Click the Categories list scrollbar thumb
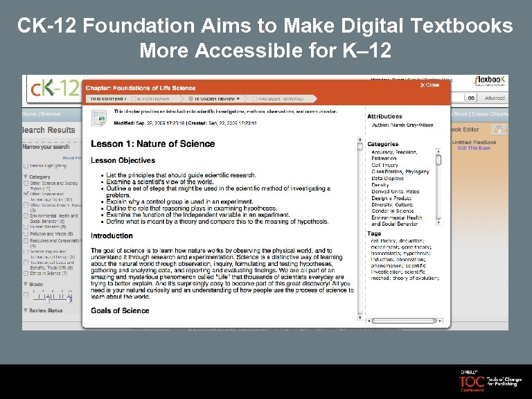This screenshot has width=532, height=399. pos(438,160)
